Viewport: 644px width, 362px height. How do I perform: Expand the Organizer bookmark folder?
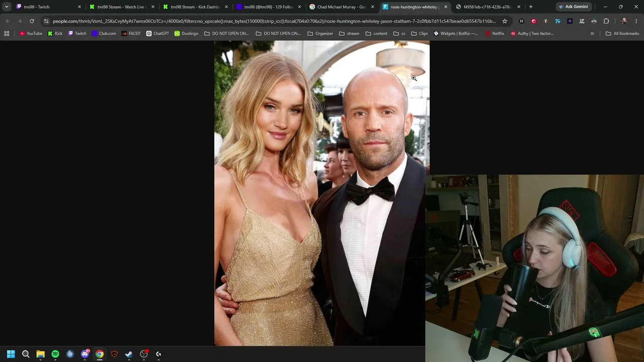pos(320,34)
